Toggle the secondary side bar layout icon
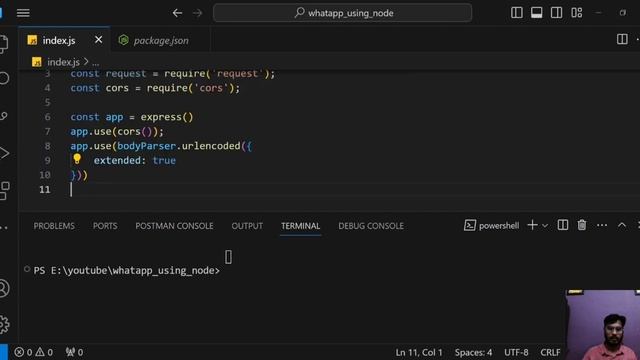 [x=556, y=13]
